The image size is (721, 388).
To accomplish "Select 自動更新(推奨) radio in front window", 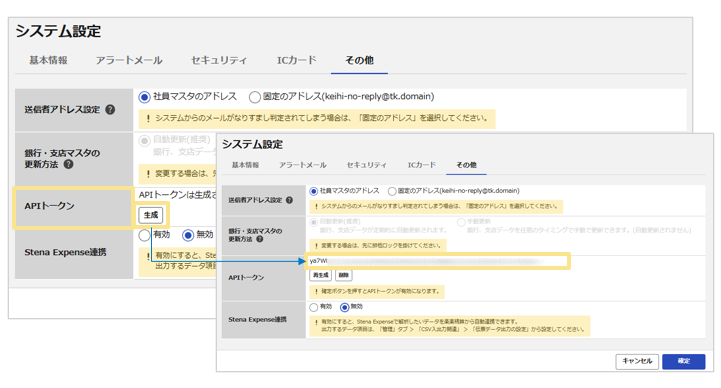I will (x=314, y=222).
